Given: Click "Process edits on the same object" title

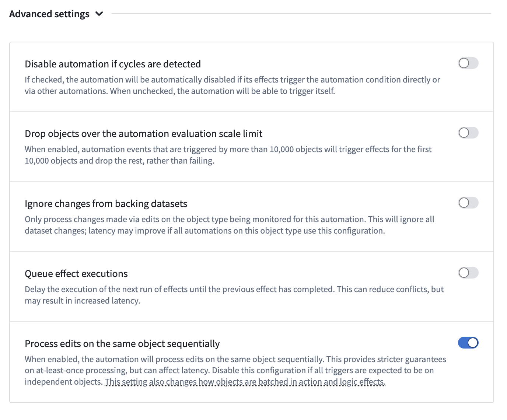Looking at the screenshot, I should (122, 344).
